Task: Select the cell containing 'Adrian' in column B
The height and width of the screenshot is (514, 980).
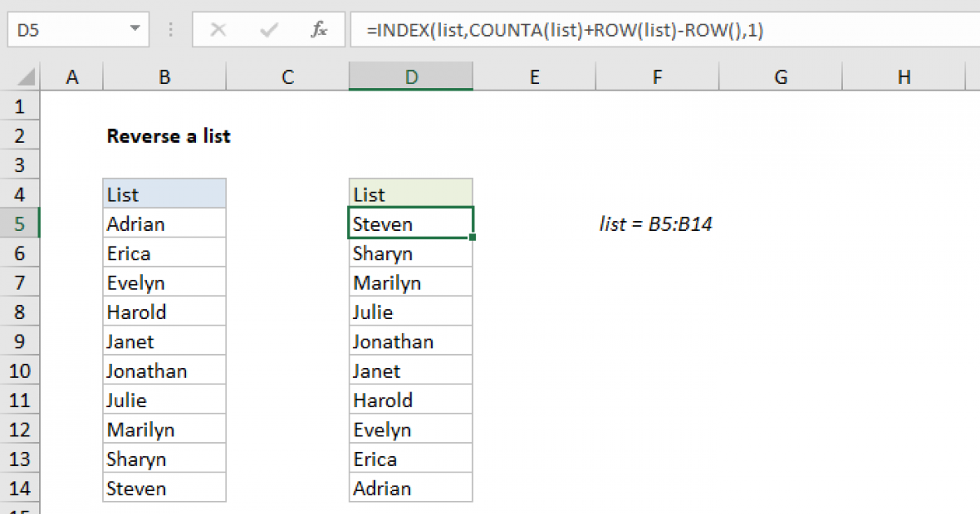Action: tap(164, 223)
